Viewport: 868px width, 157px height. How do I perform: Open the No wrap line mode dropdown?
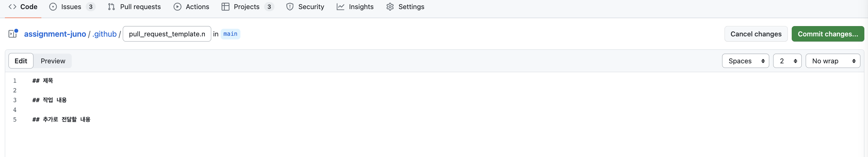(833, 61)
